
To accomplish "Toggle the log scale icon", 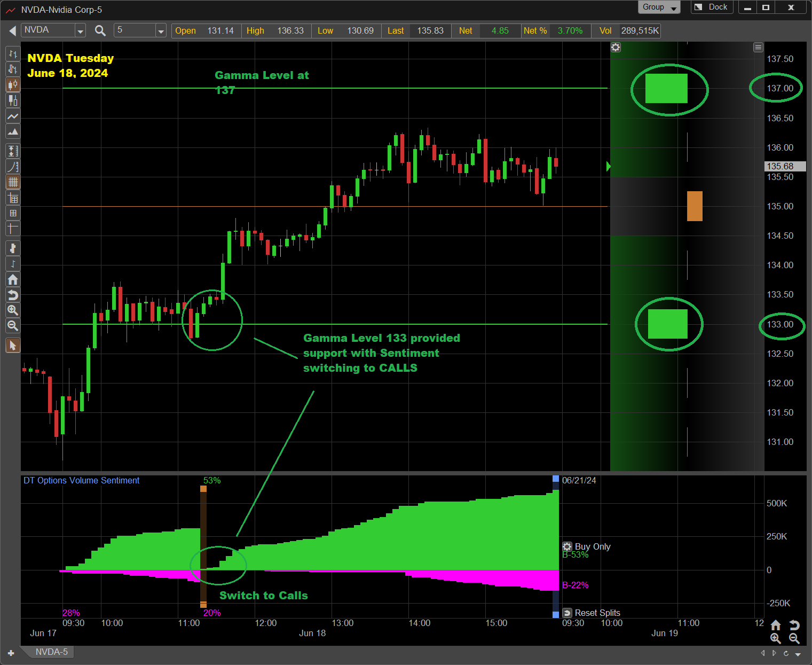I will (x=13, y=167).
